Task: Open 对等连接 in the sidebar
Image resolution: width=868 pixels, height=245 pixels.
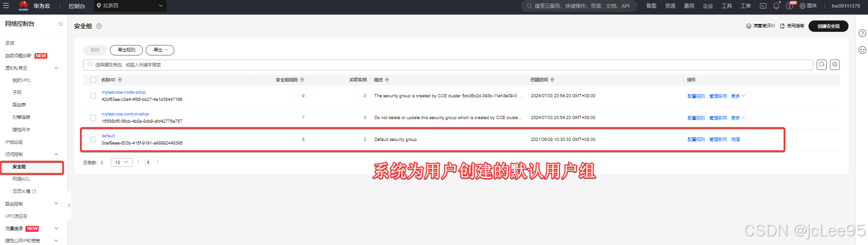Action: point(21,117)
